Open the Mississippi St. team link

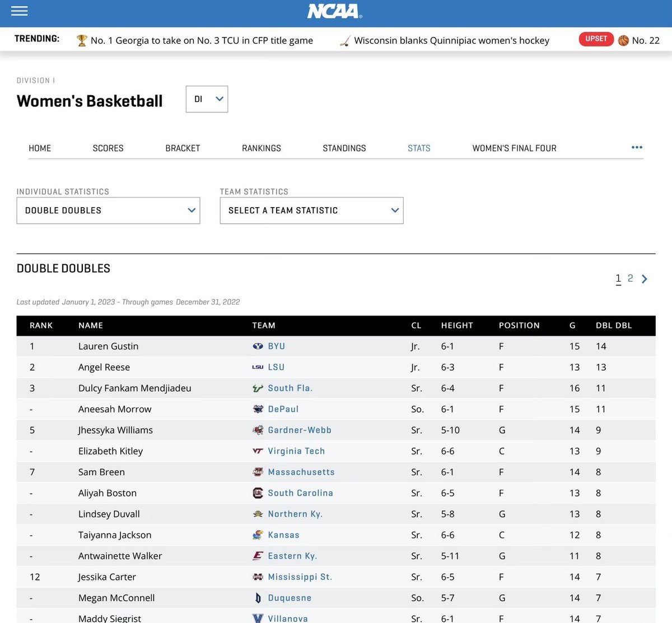pyautogui.click(x=300, y=577)
